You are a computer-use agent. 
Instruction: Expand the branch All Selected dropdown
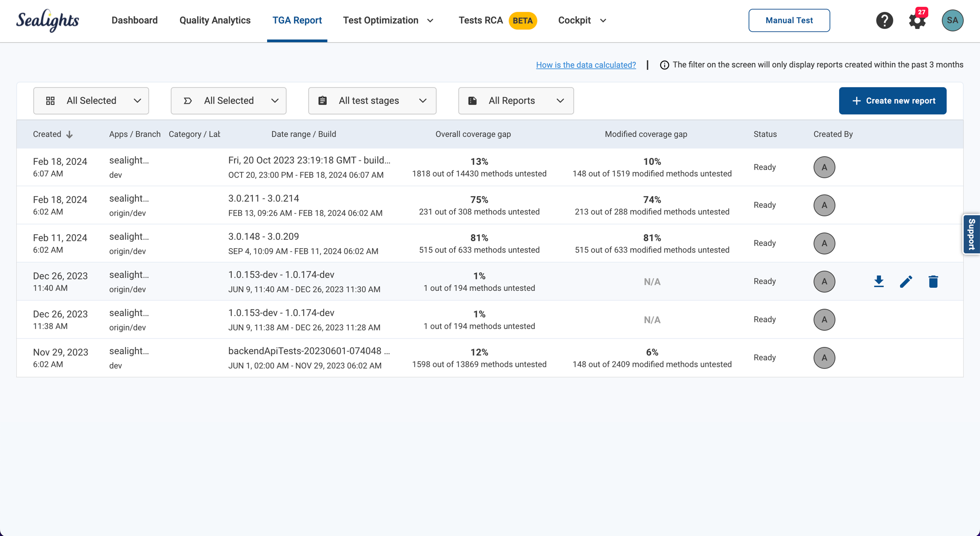point(228,101)
